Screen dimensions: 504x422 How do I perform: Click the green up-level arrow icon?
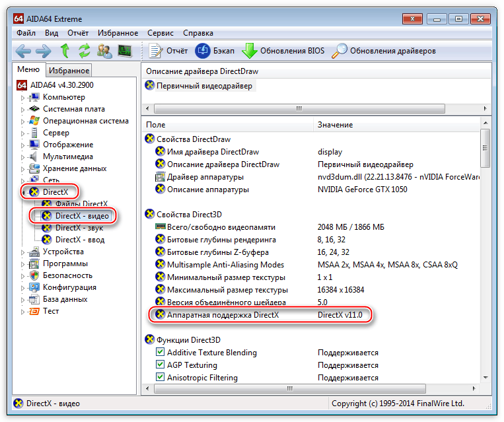coord(65,51)
